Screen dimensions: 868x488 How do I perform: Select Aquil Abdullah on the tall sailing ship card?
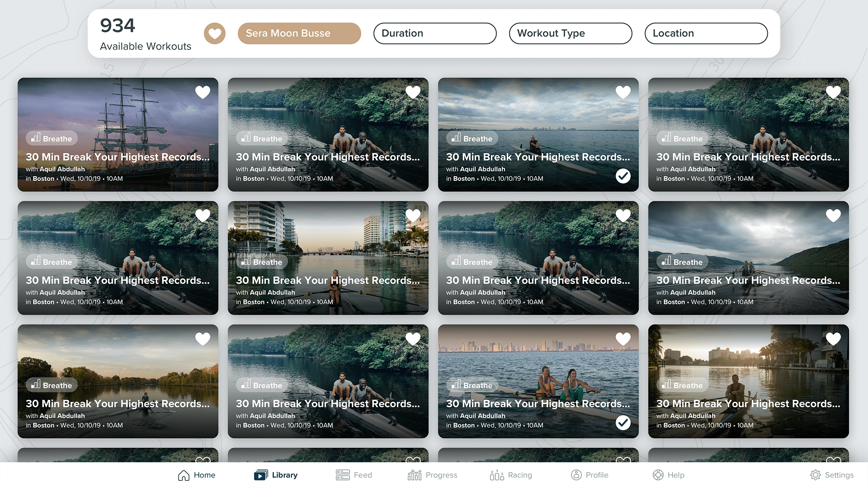(62, 169)
